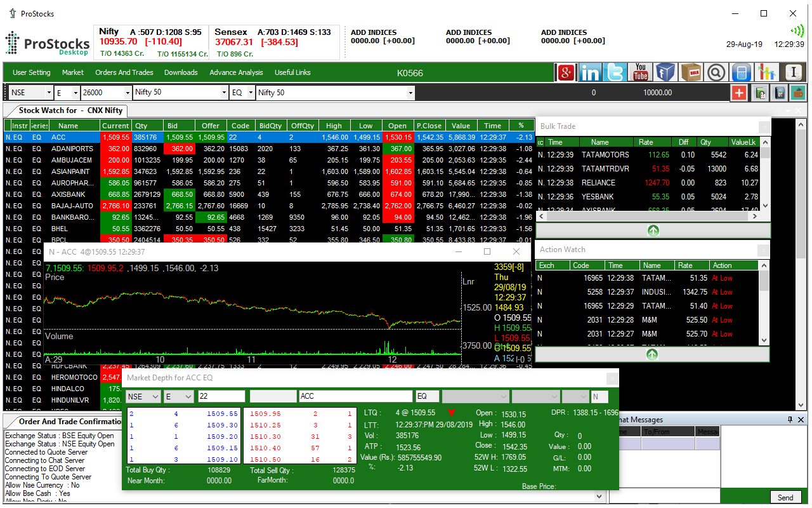Image resolution: width=812 pixels, height=508 pixels.
Task: Open the blue book calculator icon
Action: pyautogui.click(x=779, y=93)
